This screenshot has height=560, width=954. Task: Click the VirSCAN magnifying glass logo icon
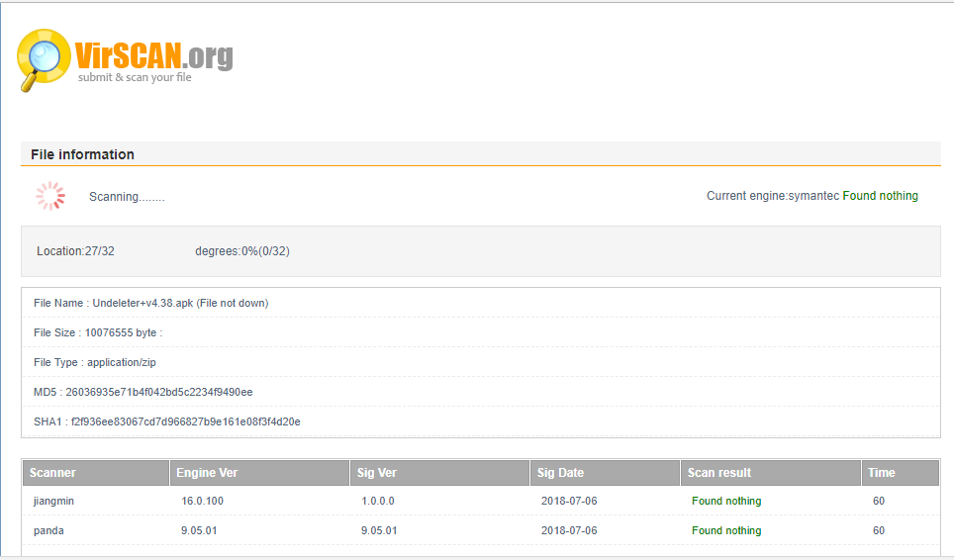(x=44, y=60)
